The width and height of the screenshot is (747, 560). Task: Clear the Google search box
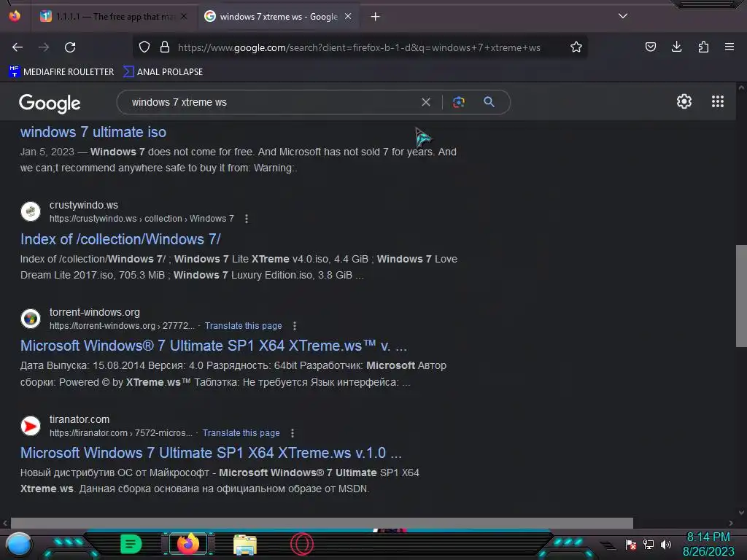click(x=426, y=102)
